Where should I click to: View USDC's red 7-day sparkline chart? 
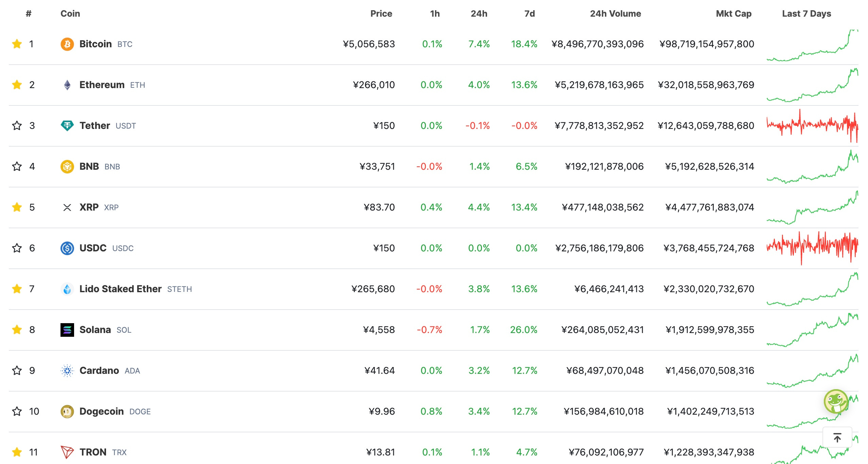[x=812, y=248]
